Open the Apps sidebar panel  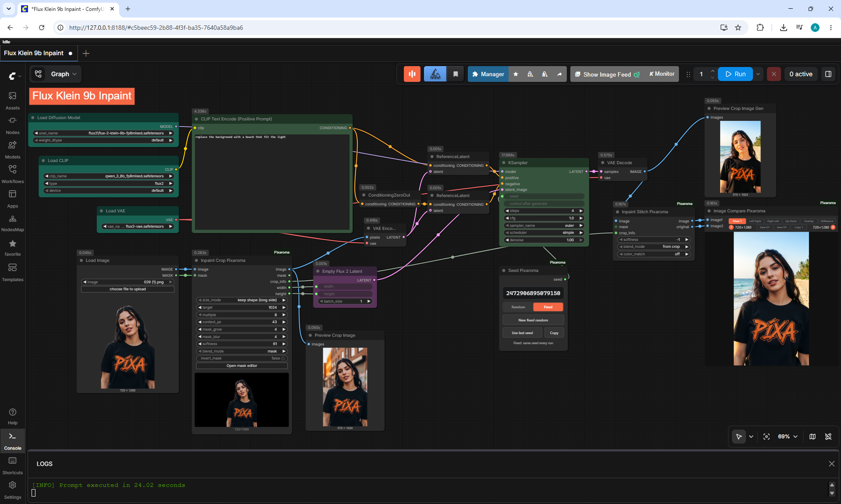tap(13, 198)
